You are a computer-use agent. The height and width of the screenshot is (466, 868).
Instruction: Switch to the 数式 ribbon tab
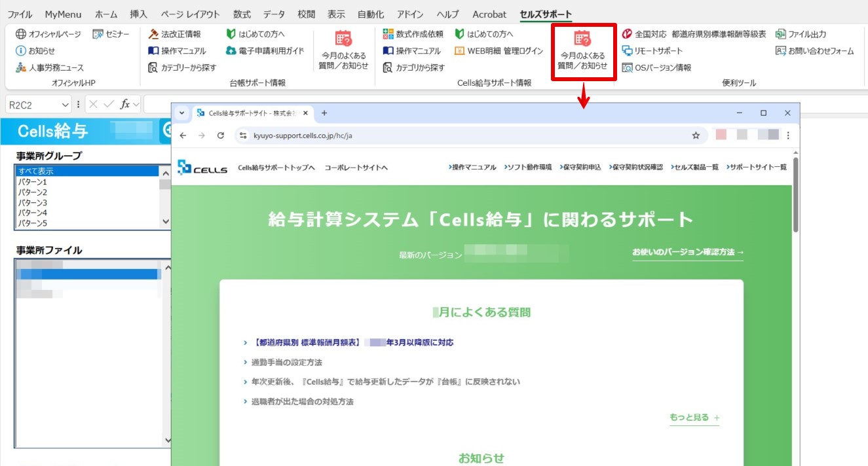click(x=242, y=14)
